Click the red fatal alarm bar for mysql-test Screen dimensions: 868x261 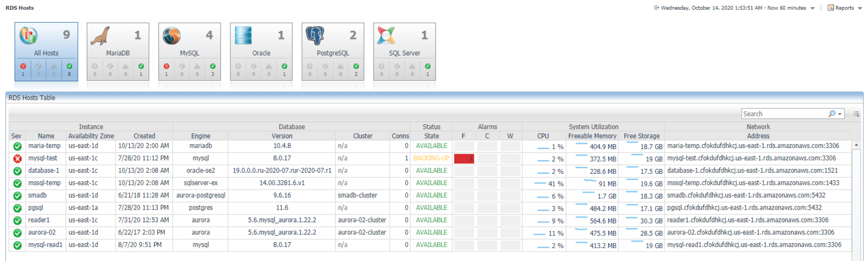(464, 159)
